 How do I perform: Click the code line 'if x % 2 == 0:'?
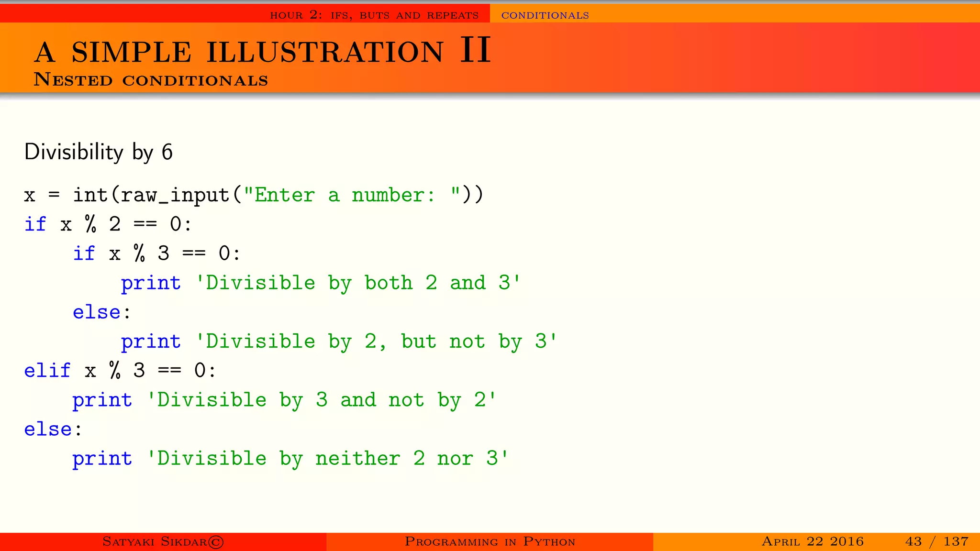(x=108, y=224)
